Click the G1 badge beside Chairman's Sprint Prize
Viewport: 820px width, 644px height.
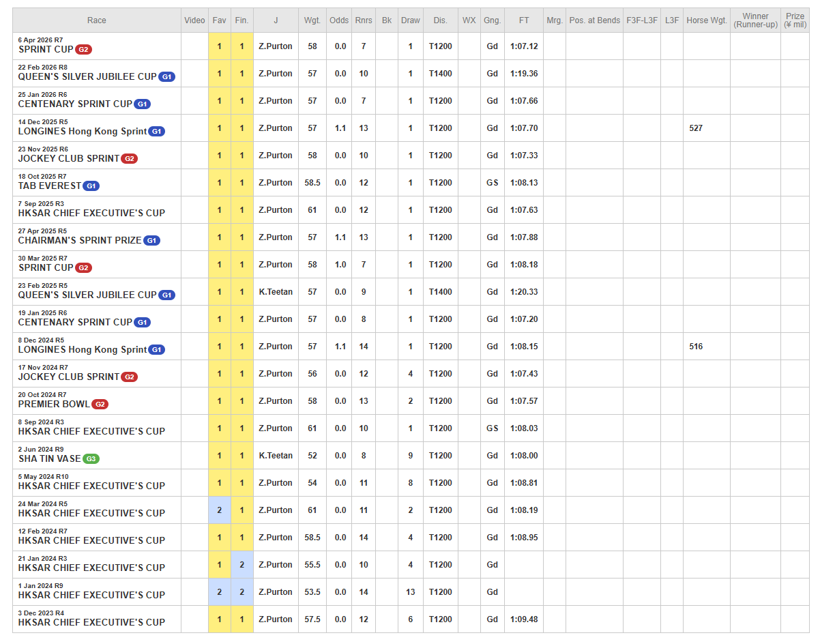tap(151, 241)
